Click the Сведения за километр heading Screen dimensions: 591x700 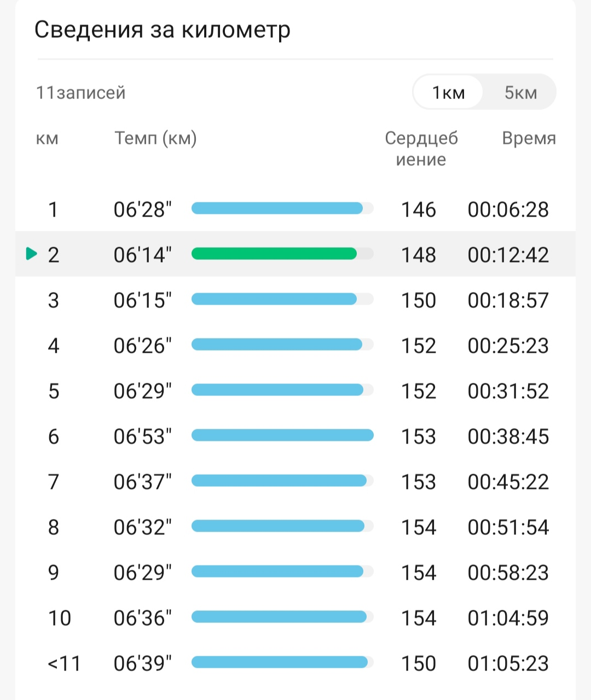(x=162, y=30)
